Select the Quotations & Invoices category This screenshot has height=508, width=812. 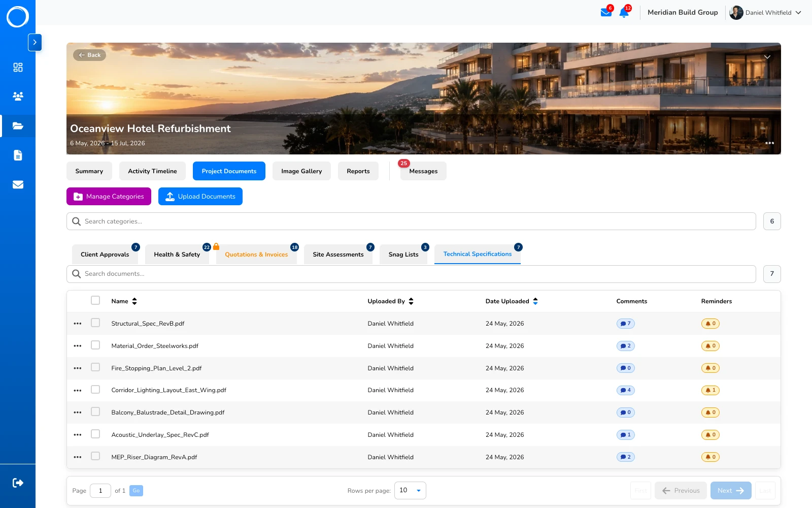pyautogui.click(x=256, y=255)
